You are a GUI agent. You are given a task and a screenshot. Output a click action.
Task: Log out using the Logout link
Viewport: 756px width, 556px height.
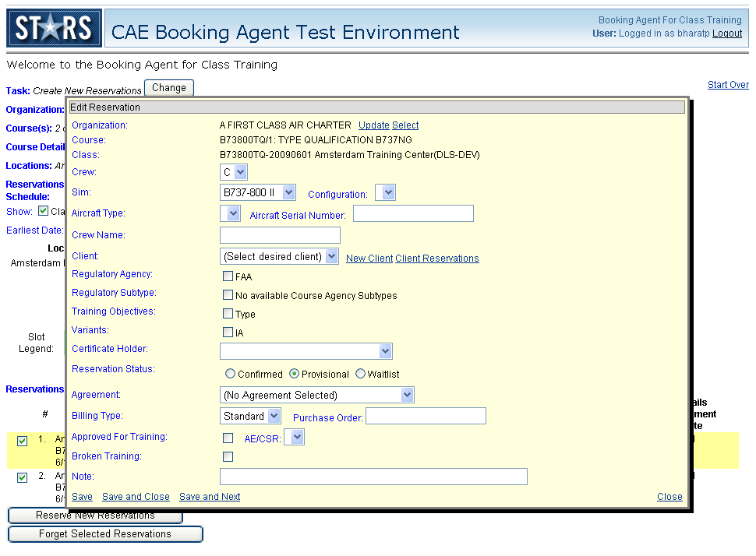[x=726, y=33]
